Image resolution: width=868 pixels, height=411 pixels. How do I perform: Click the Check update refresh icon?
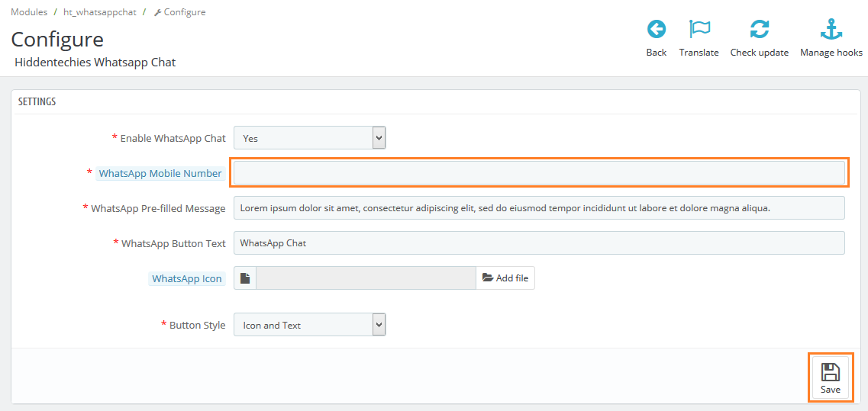point(760,29)
